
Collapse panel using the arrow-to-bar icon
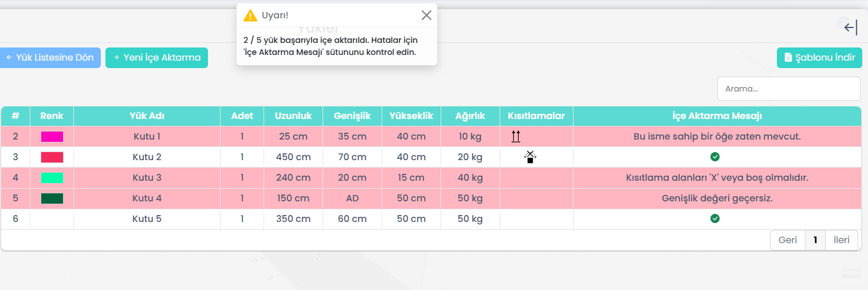[x=851, y=27]
